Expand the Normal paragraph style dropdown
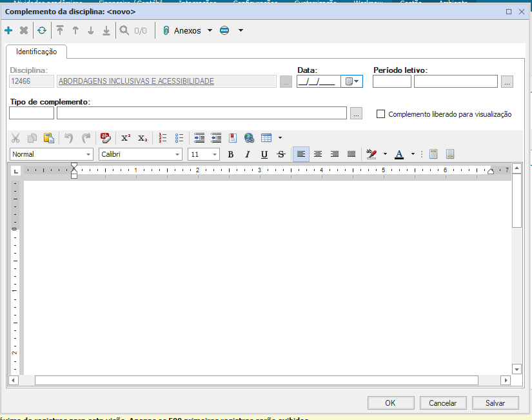532x420 pixels. click(x=88, y=154)
